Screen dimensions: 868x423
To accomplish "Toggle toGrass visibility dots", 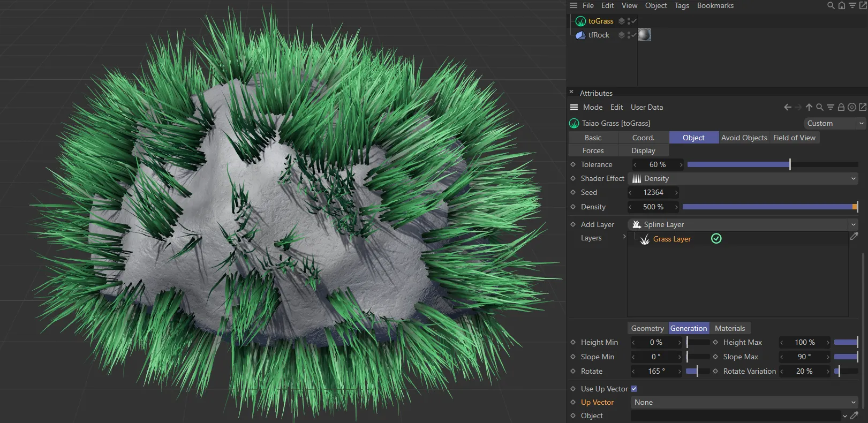I will click(x=629, y=21).
